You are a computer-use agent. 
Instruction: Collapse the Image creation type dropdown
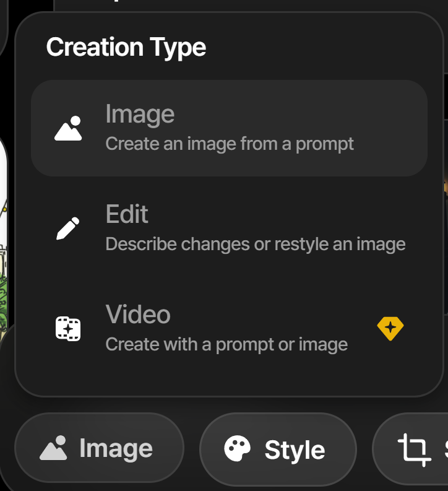[99, 448]
